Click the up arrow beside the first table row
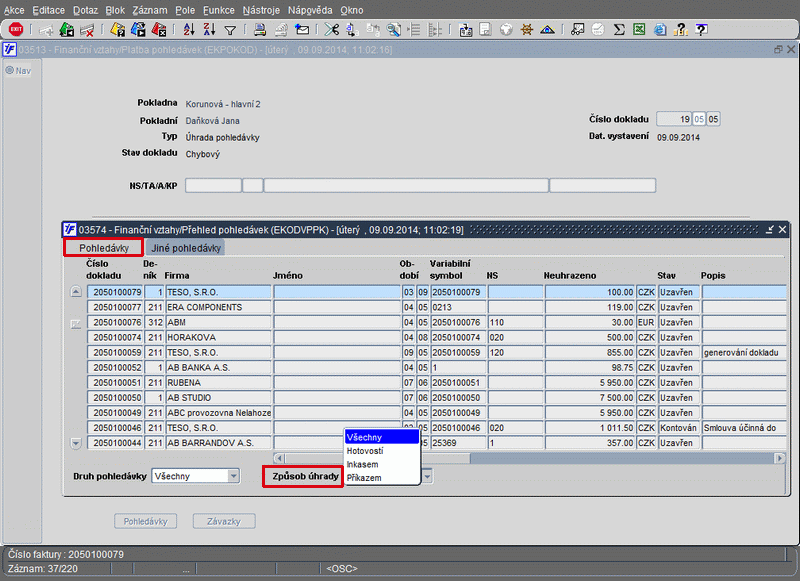The image size is (800, 581). (x=76, y=292)
